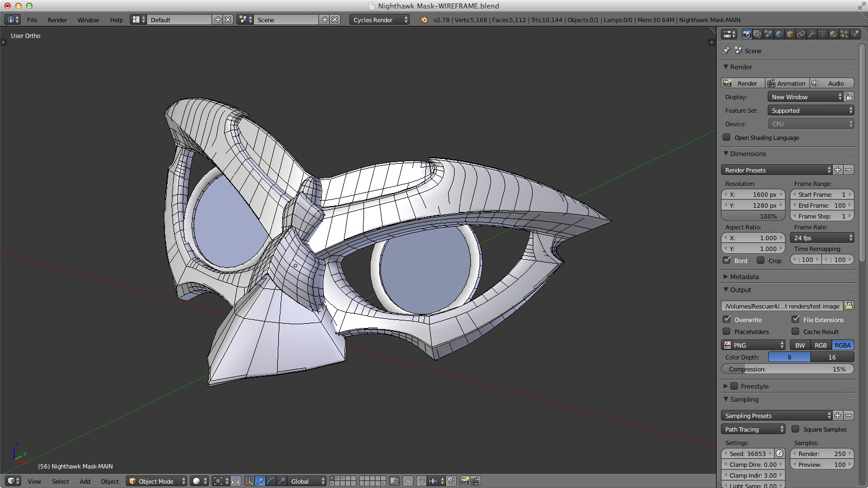
Task: Open the Render Layers properties tab
Action: (758, 34)
